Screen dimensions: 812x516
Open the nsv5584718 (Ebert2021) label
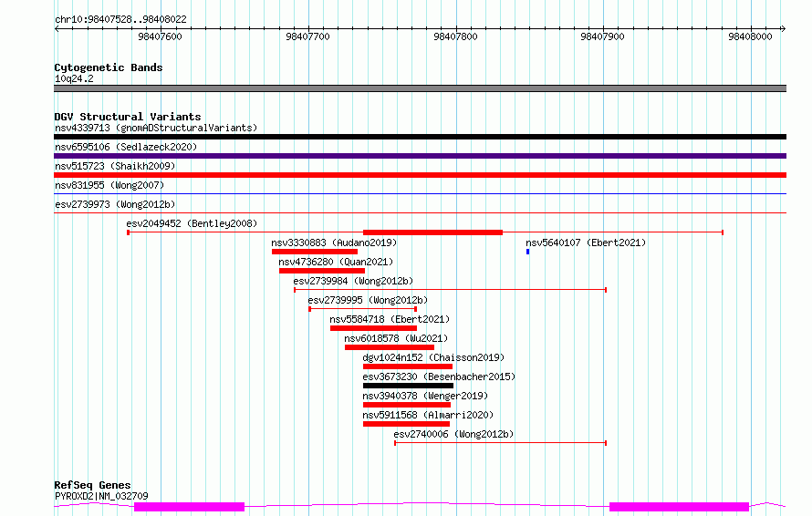pos(390,319)
